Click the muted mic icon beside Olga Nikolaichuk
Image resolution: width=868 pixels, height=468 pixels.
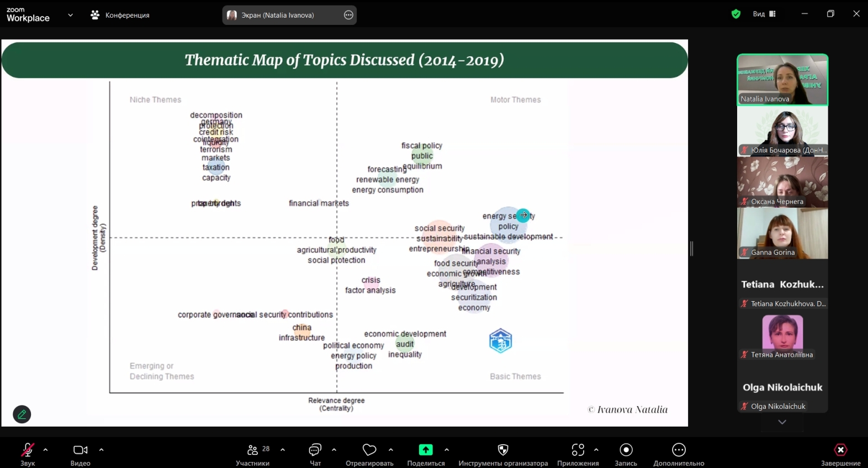pyautogui.click(x=744, y=406)
